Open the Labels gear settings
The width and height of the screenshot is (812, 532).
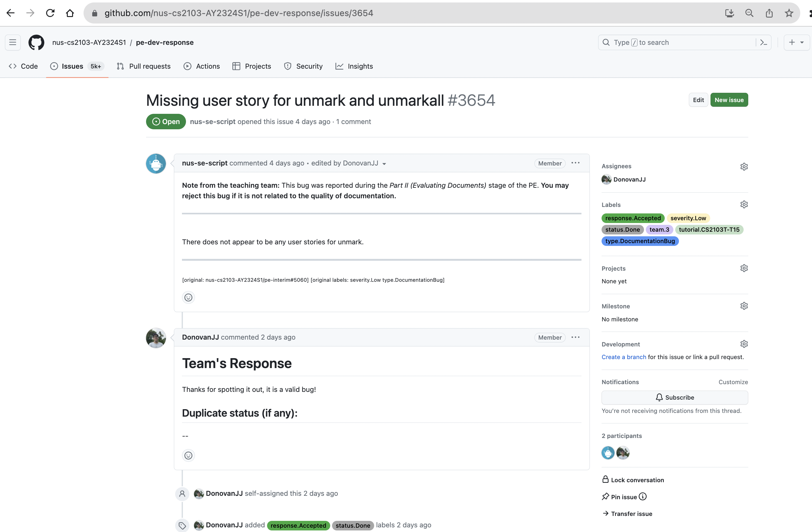[744, 204]
